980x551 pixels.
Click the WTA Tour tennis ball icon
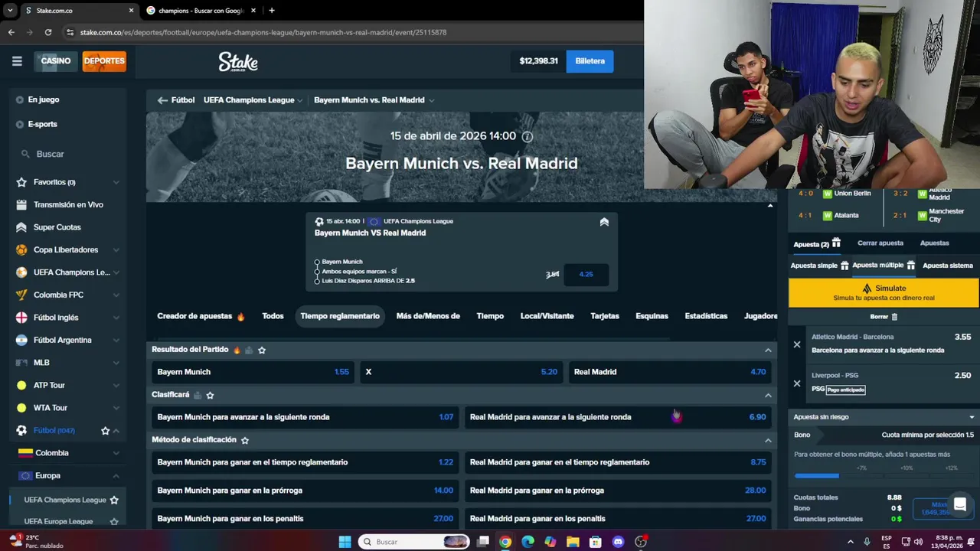coord(21,408)
